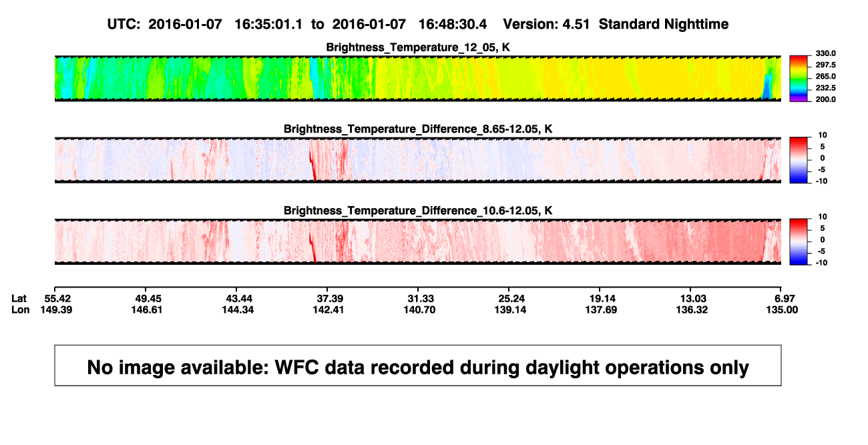Click the Brightness_Temperature_Difference_10.6-12.05, K title
The width and height of the screenshot is (868, 445).
[x=418, y=211]
